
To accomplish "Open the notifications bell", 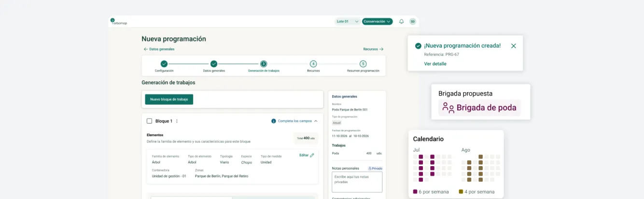I will (401, 21).
